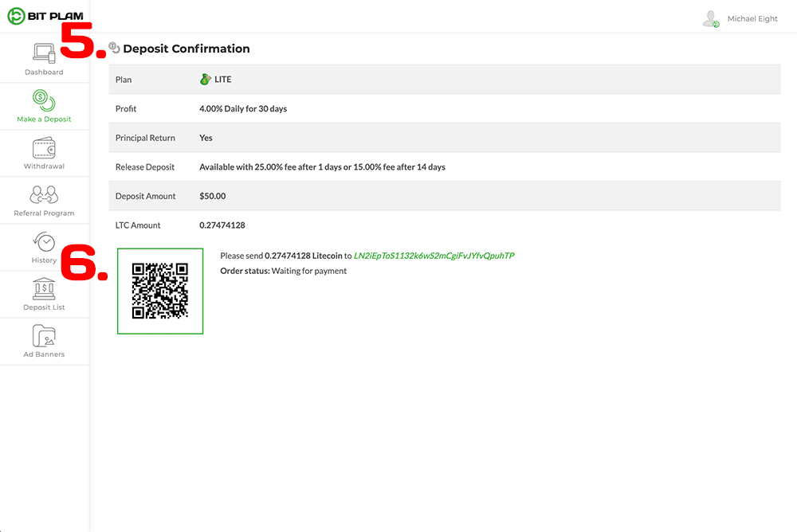
Task: Open the Deposit List bank icon
Action: [44, 288]
